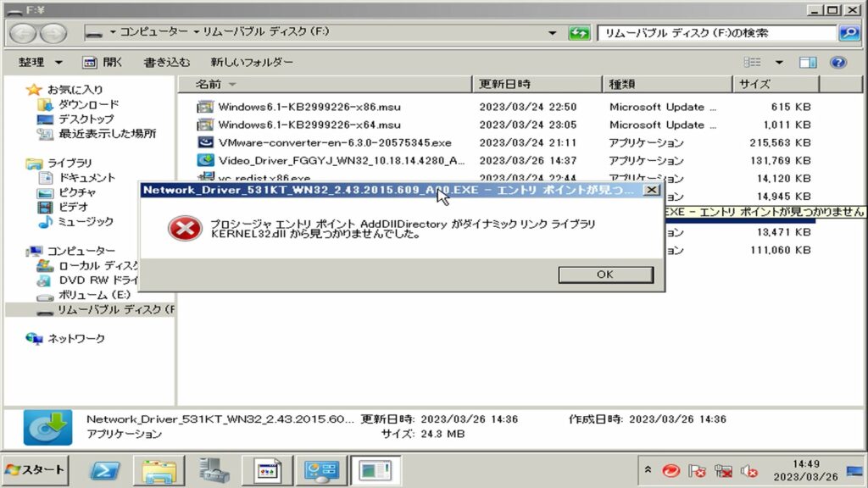
Task: Open the 整理 dropdown arrow
Action: tap(58, 63)
